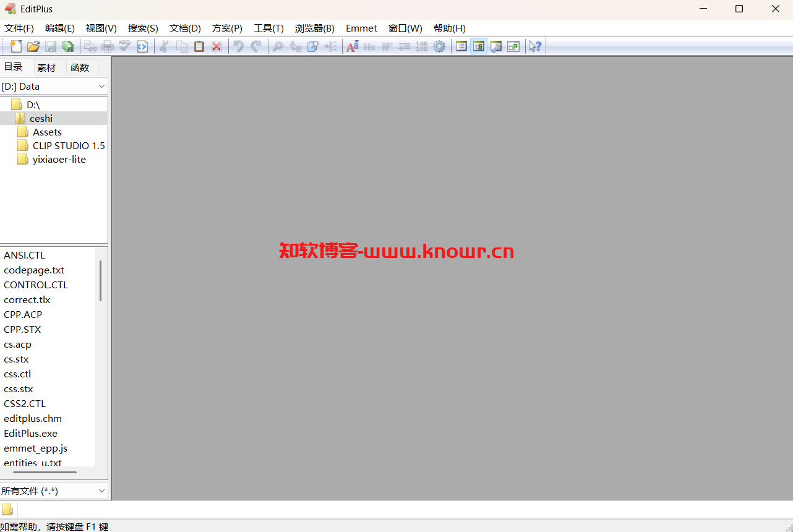Click the Save floppy disk icon
Image resolution: width=793 pixels, height=532 pixels.
coord(51,46)
